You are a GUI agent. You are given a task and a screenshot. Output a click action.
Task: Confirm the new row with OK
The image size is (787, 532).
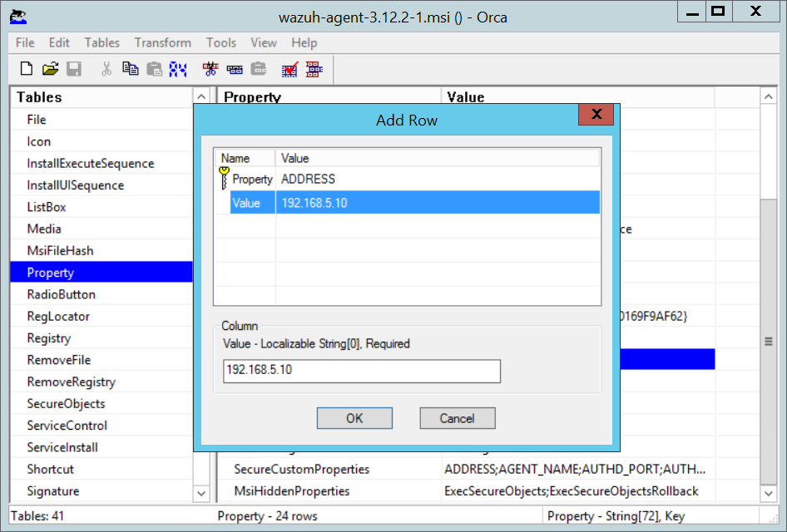(354, 418)
